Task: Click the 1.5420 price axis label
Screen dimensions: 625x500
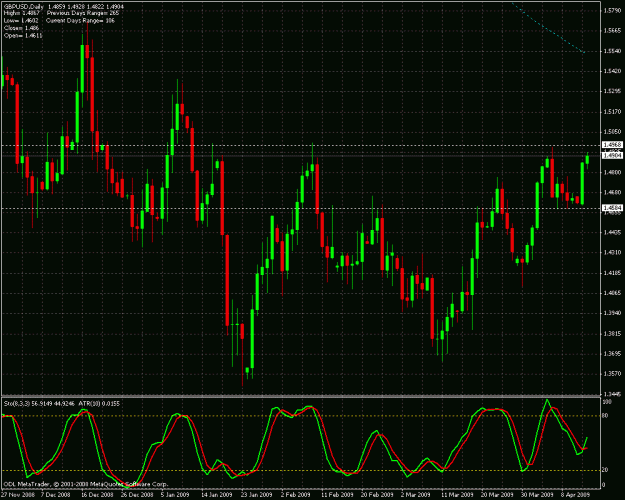Action: pos(613,71)
